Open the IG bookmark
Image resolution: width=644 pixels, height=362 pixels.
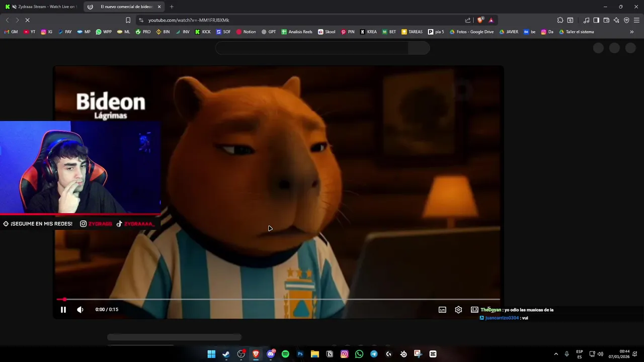coord(47,32)
